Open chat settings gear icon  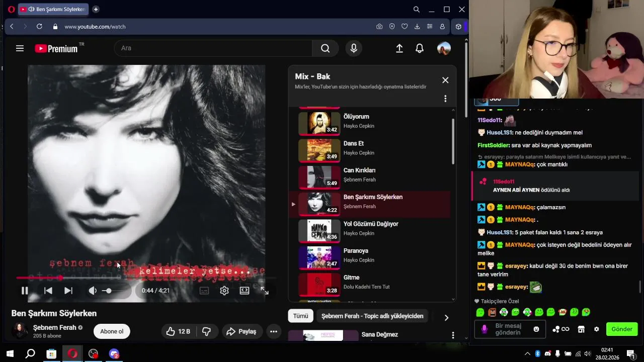coord(597,329)
